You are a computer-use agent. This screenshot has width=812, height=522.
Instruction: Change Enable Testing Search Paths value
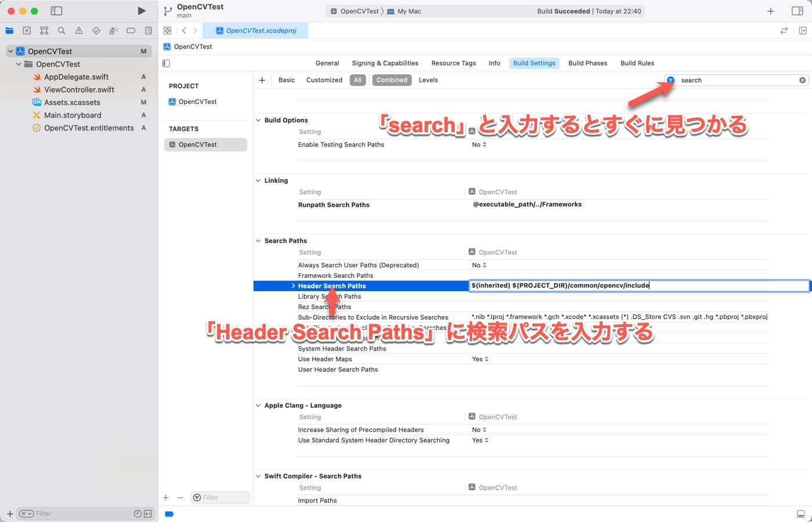click(x=479, y=144)
